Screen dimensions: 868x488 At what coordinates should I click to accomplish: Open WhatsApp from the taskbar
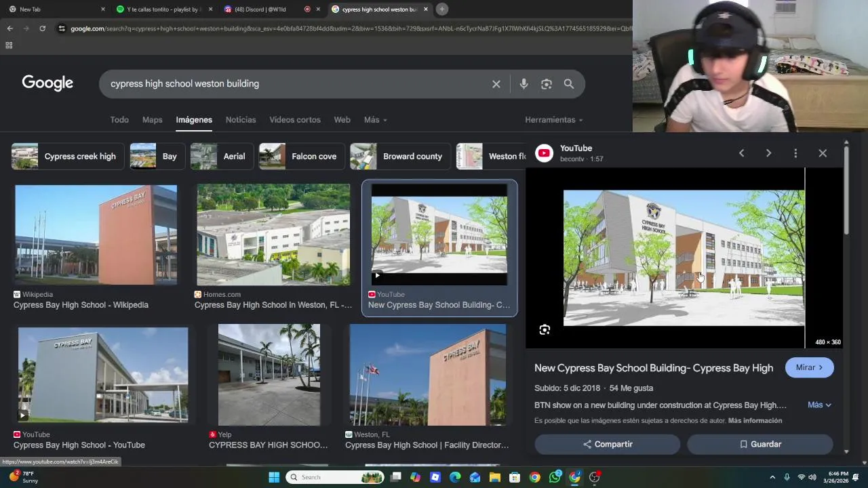click(x=555, y=477)
